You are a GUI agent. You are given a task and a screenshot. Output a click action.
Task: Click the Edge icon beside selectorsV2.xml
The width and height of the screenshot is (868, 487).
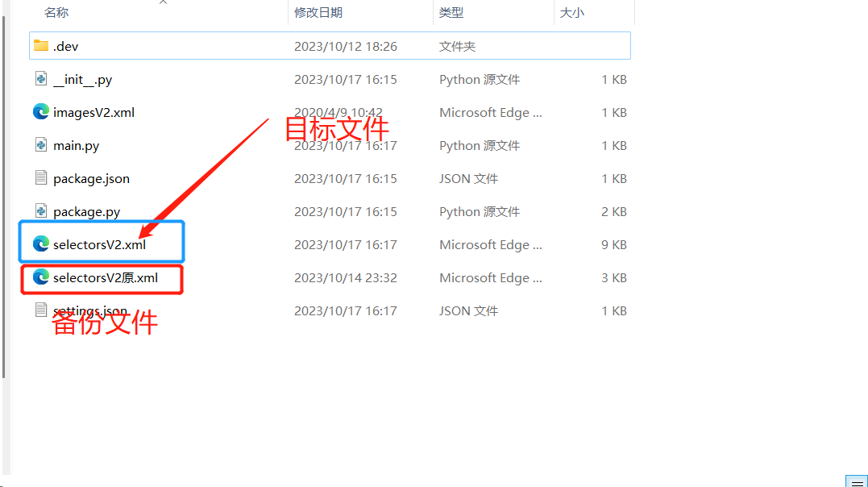[41, 243]
